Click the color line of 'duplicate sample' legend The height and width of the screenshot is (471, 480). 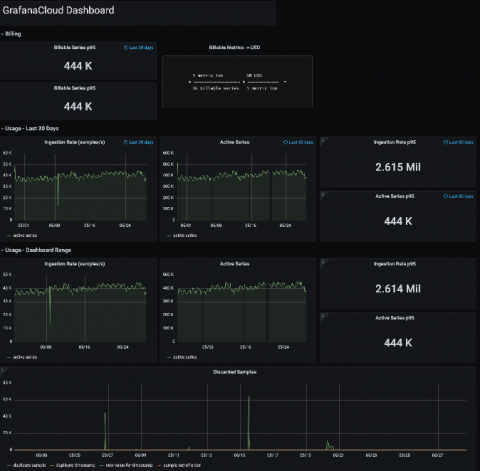coord(9,465)
